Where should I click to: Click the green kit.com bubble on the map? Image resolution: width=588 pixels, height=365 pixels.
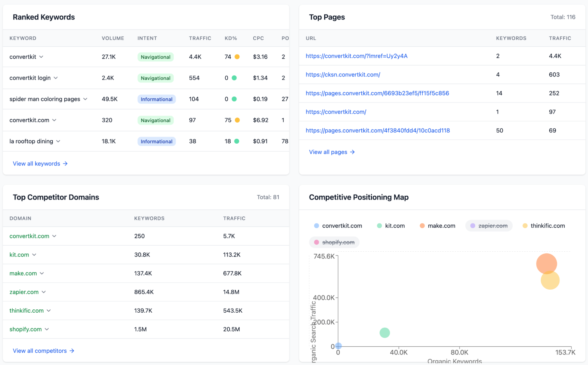(384, 332)
